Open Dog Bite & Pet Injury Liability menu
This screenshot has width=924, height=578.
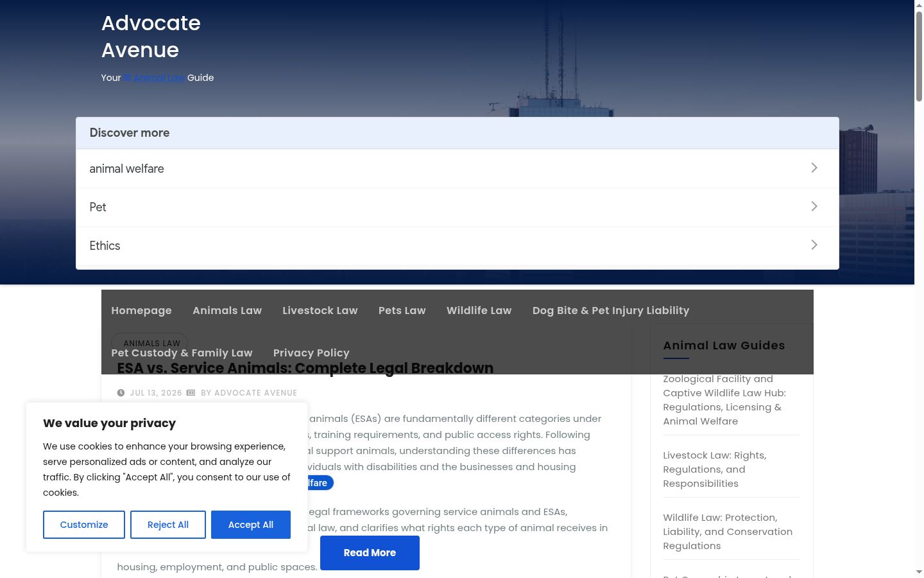tap(611, 310)
